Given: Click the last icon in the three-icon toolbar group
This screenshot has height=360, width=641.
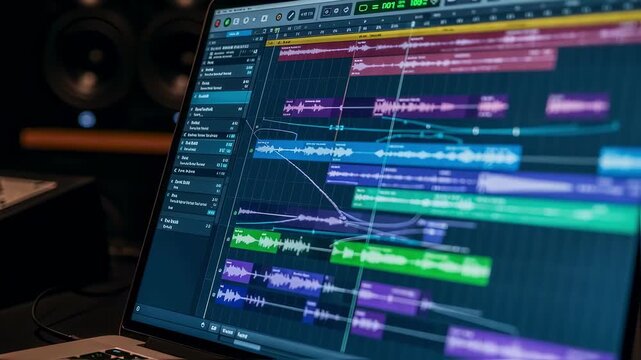Looking at the screenshot, I should click(x=346, y=10).
